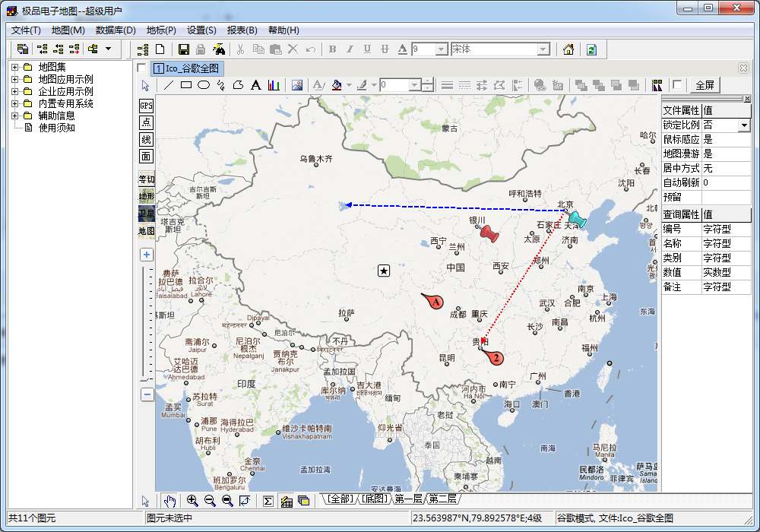This screenshot has height=532, width=760.
Task: Tick the checkbox beside Ico_谷歌全图 tab
Action: point(142,68)
